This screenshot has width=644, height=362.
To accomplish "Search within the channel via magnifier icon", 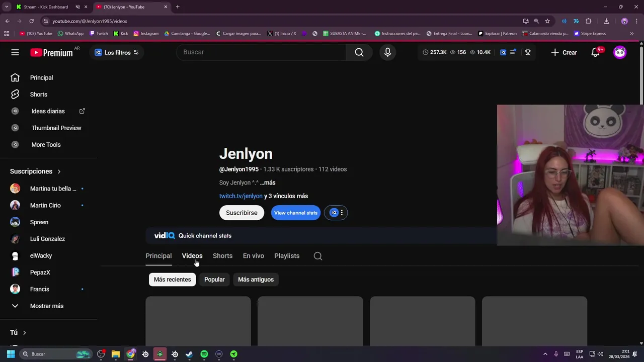I will pos(318,256).
